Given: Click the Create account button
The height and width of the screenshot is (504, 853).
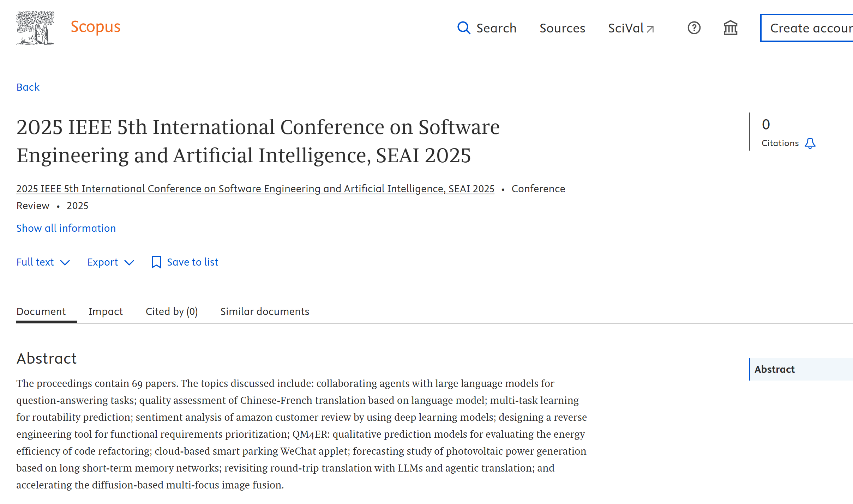Looking at the screenshot, I should [x=808, y=28].
